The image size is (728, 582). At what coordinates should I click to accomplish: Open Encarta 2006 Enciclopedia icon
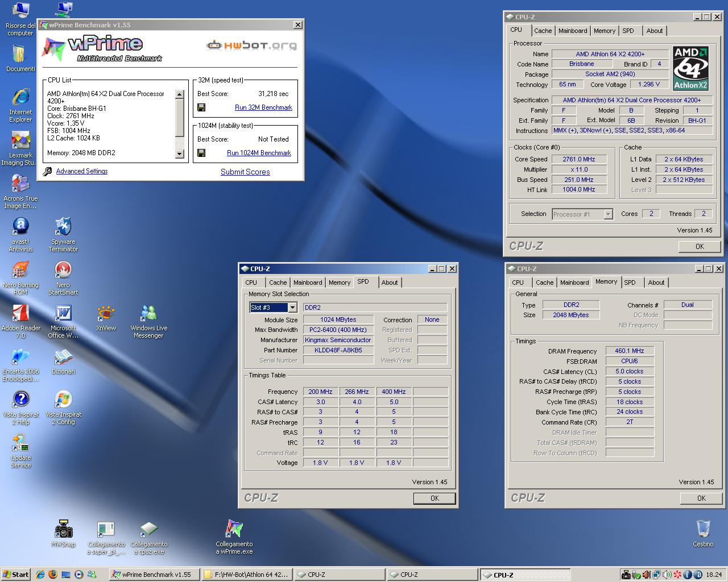tap(20, 364)
